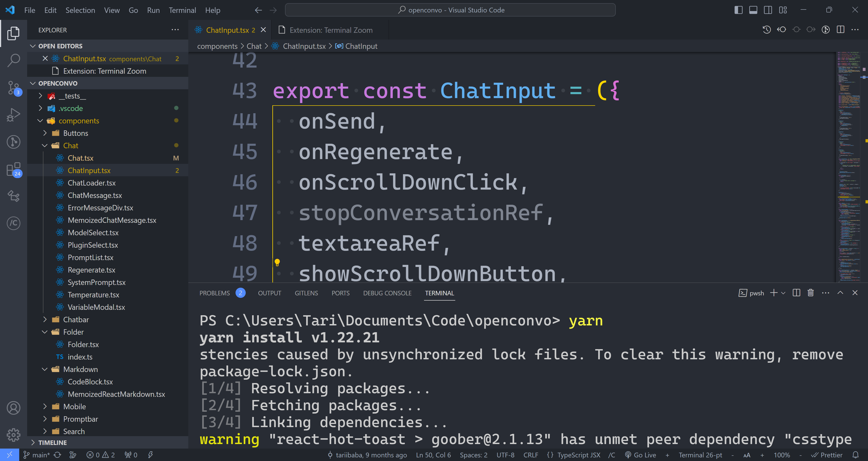This screenshot has height=461, width=868.
Task: Click the lightbulb code action icon
Action: [x=277, y=262]
